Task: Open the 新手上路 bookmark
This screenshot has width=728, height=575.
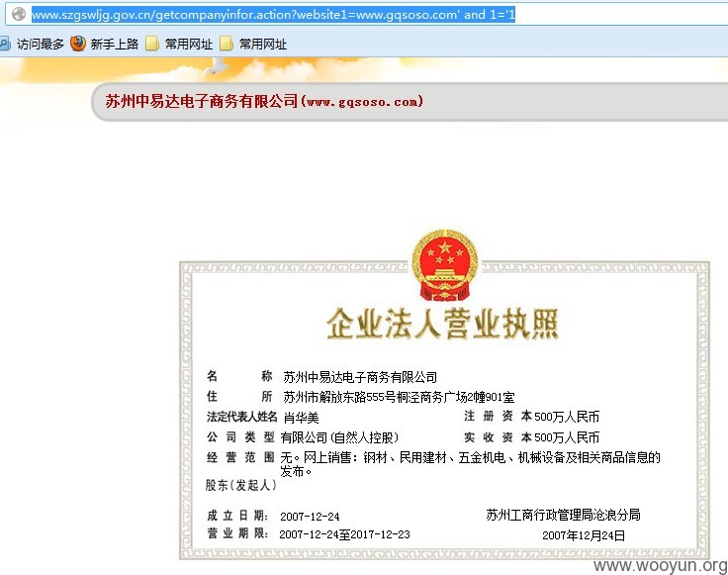Action: pyautogui.click(x=114, y=45)
